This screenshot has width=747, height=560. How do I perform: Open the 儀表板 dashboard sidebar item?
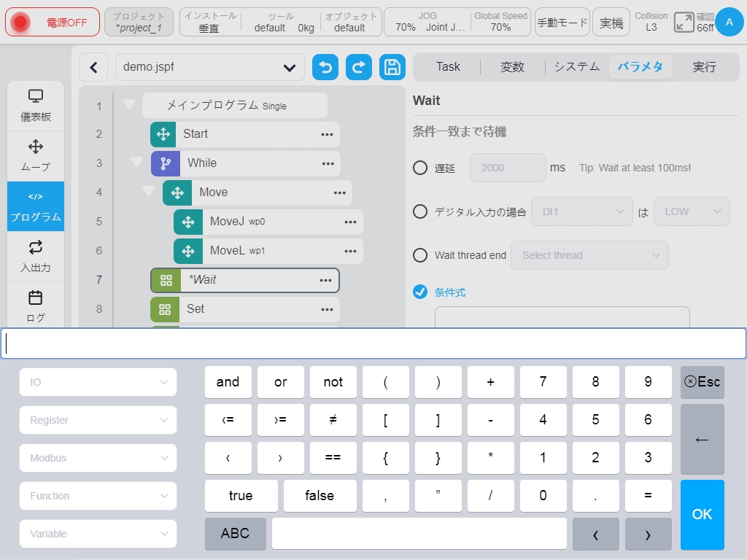pyautogui.click(x=36, y=106)
